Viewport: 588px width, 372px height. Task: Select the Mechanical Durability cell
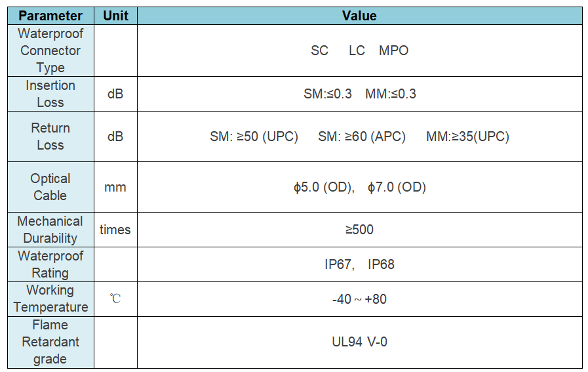(x=50, y=230)
